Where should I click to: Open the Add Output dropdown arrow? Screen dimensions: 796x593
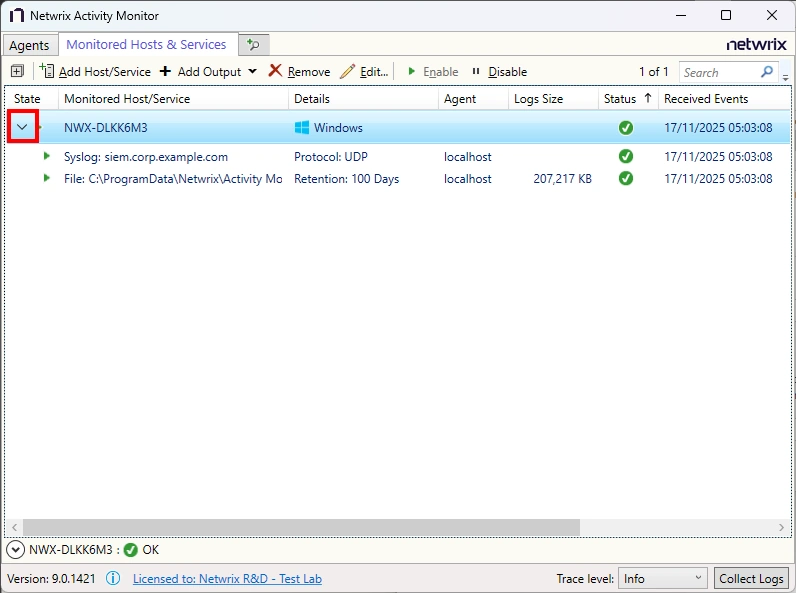[x=252, y=72]
